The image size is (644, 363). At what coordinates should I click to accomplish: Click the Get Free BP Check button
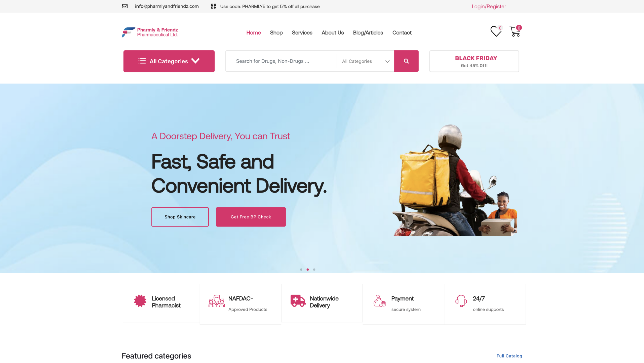coord(251,217)
